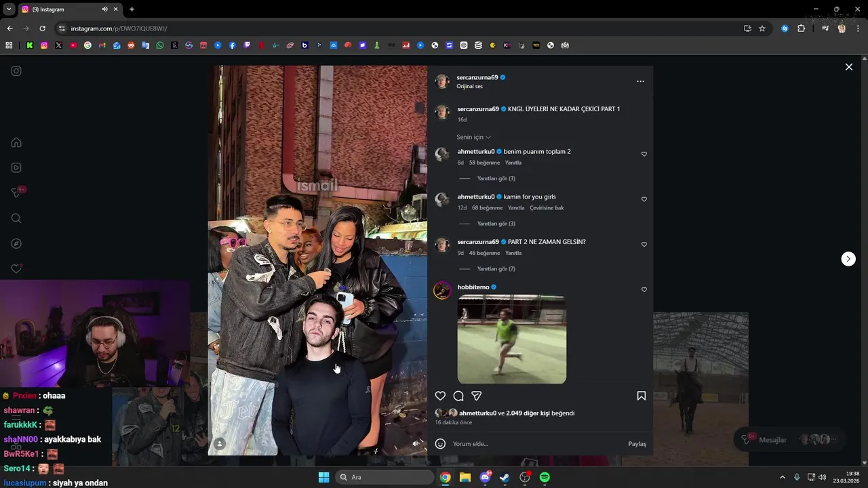
Task: Go back with the browser back arrow
Action: (x=9, y=28)
